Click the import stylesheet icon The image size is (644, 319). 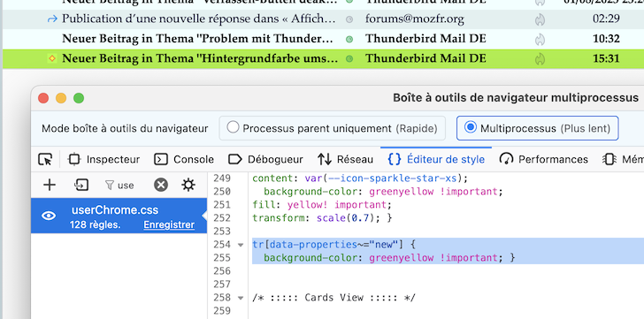click(81, 185)
